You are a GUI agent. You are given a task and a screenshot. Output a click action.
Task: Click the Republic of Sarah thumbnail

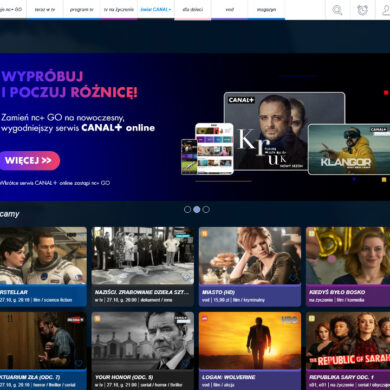(x=348, y=341)
